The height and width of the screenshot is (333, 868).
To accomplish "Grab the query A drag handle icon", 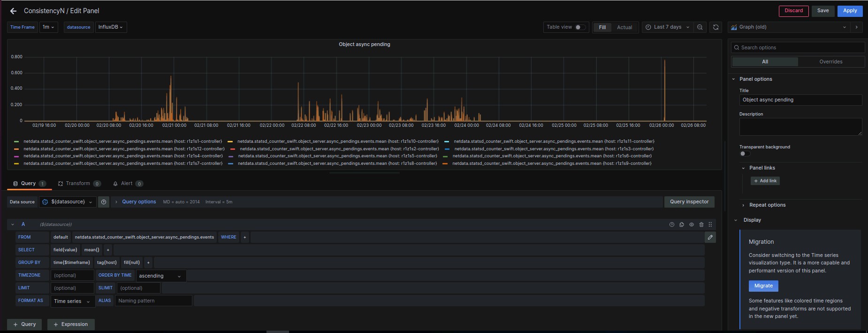I will (x=710, y=225).
